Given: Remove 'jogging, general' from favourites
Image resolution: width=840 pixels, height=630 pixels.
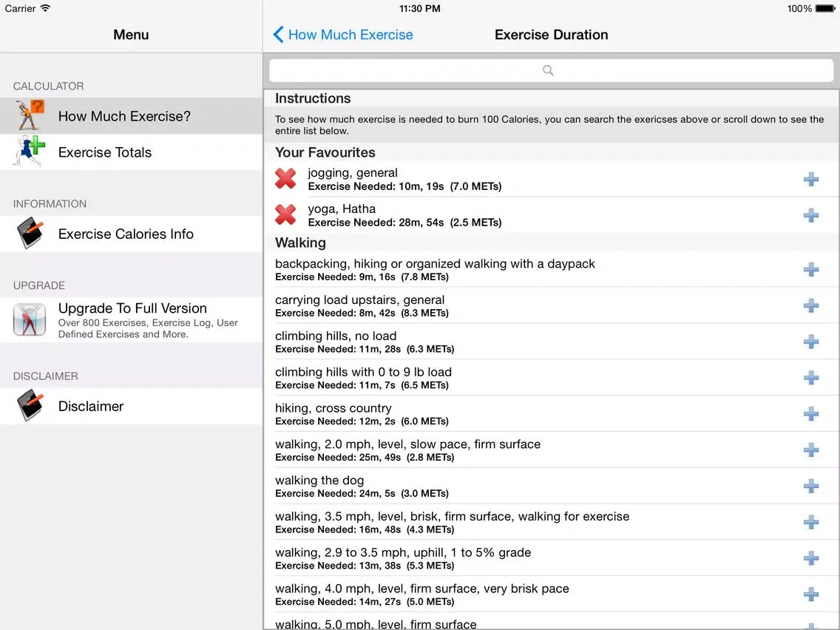Looking at the screenshot, I should pyautogui.click(x=285, y=178).
